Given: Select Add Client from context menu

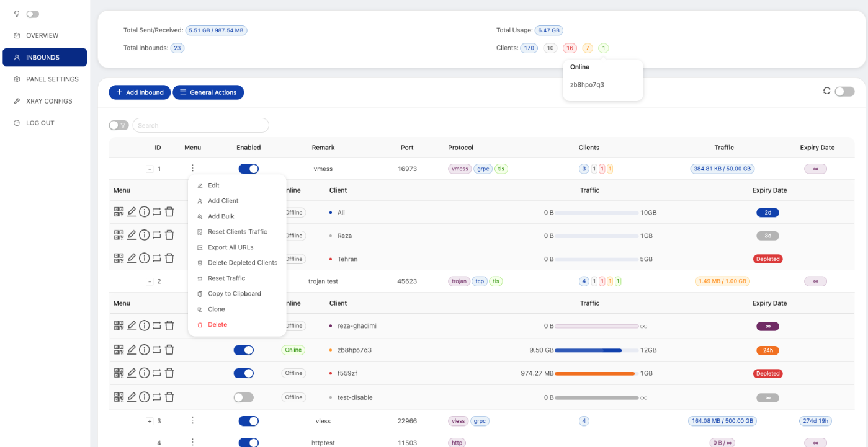Looking at the screenshot, I should click(x=223, y=201).
